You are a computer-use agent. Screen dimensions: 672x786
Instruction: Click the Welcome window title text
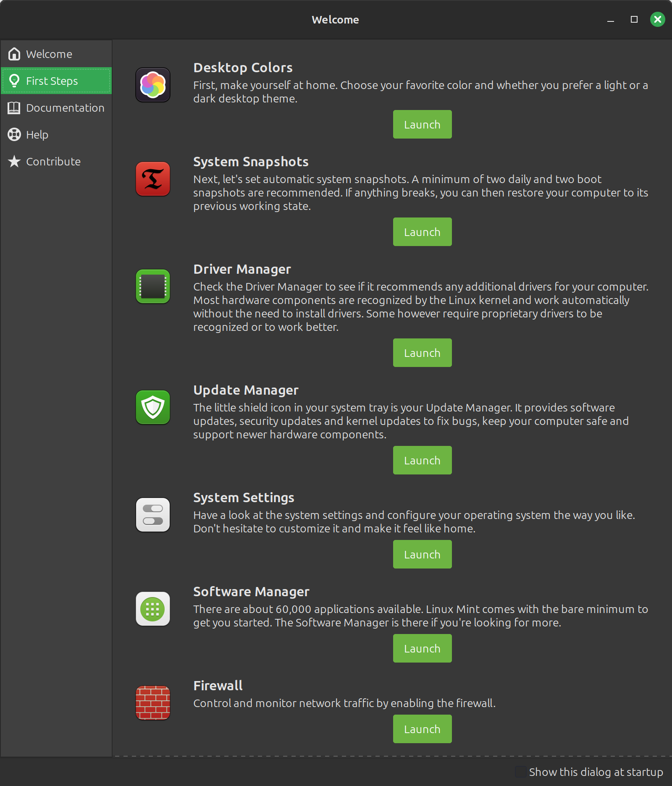click(335, 20)
